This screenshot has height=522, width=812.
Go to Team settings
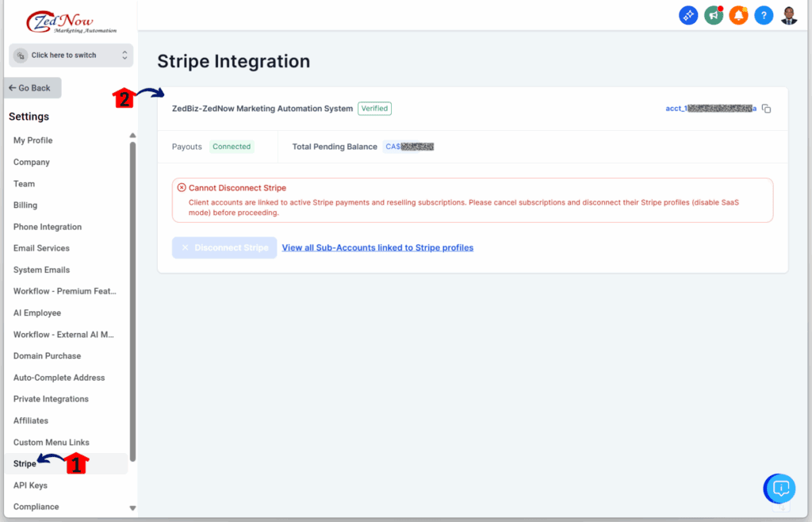(x=25, y=184)
